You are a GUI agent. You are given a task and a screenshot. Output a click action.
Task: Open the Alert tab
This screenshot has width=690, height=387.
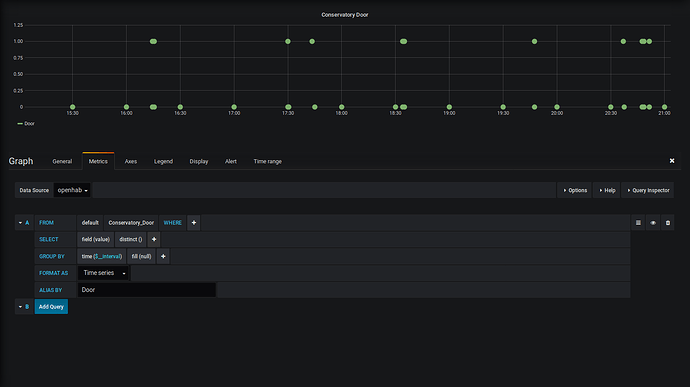[231, 161]
